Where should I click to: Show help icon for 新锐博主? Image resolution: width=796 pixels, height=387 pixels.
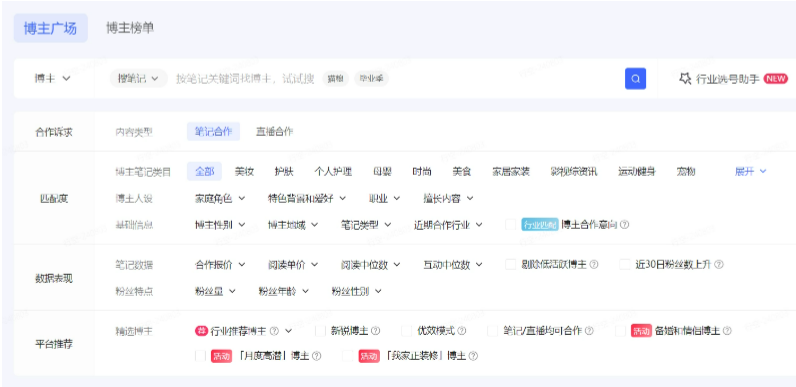pos(375,331)
